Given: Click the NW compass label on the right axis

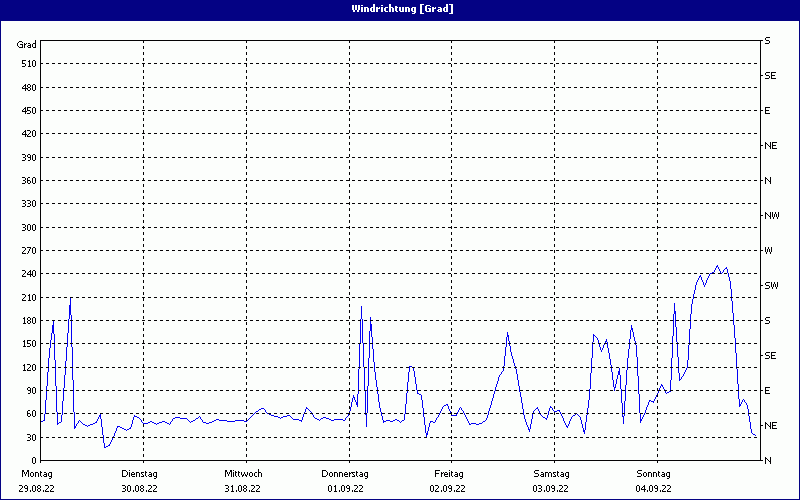Looking at the screenshot, I should tap(771, 216).
